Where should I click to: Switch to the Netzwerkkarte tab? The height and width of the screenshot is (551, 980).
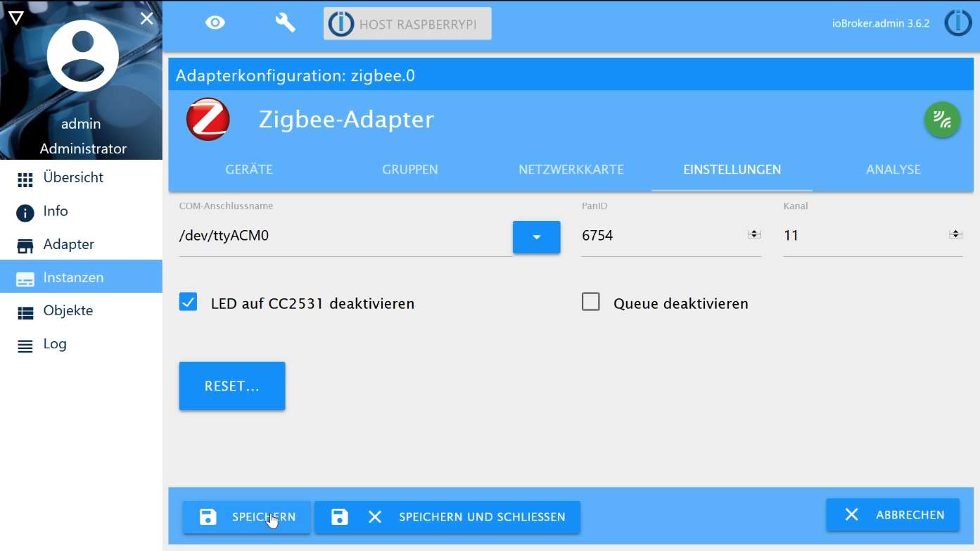(x=571, y=170)
